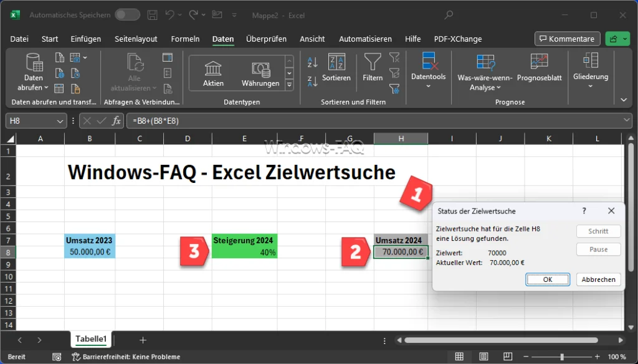Reapply filter icon in Sortieren und Filtern
Viewport: 638px width, 364px height.
394,73
